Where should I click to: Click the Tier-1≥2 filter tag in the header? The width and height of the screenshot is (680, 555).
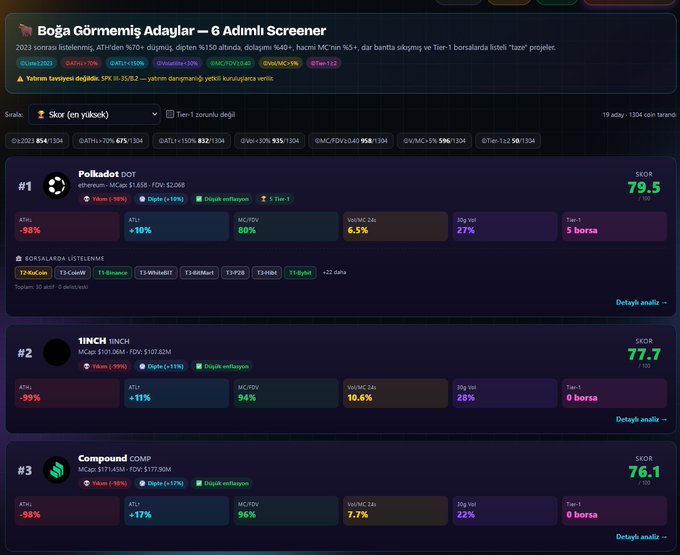point(324,63)
